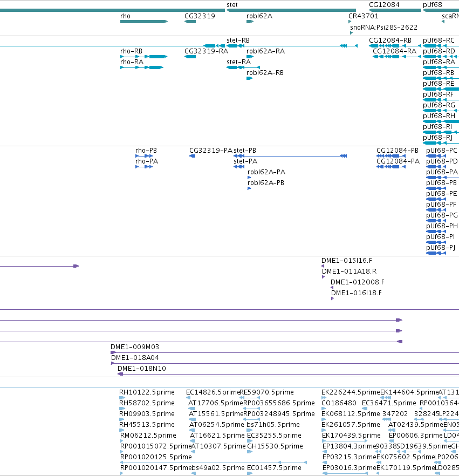Click the pUf68-RG transcript label
The height and width of the screenshot is (476, 459).
(439, 105)
